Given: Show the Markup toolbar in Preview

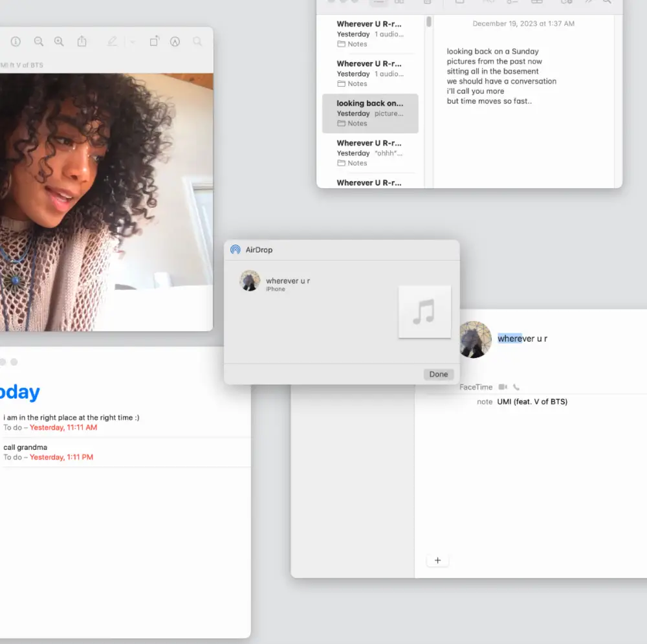Looking at the screenshot, I should [x=175, y=41].
